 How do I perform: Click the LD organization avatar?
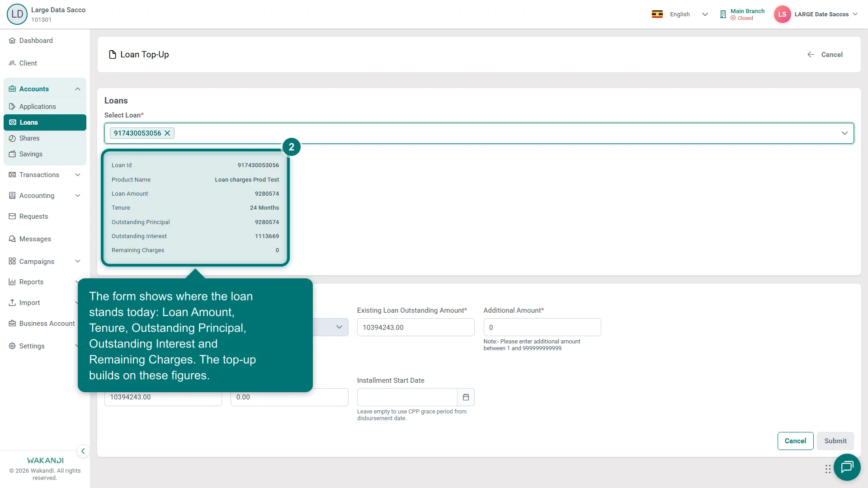[x=17, y=14]
